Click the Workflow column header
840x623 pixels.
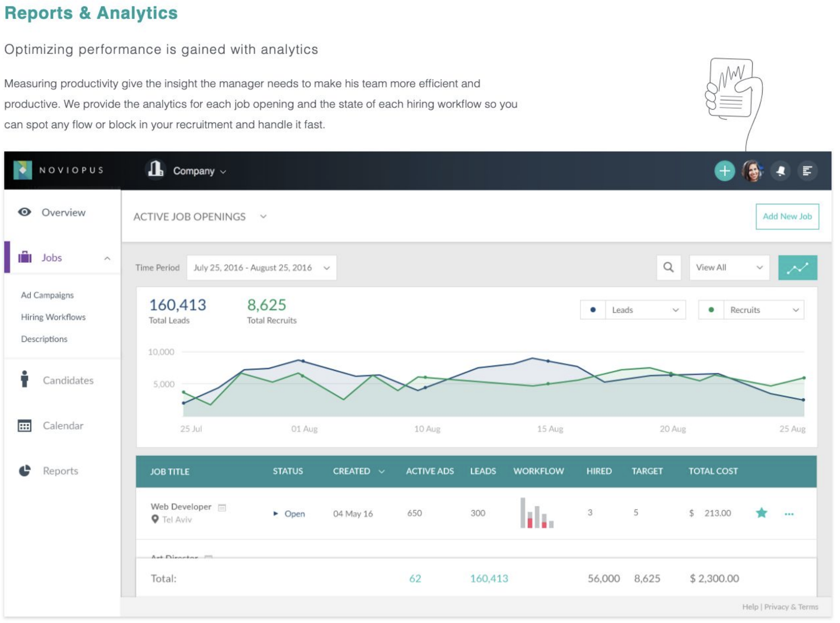point(538,471)
